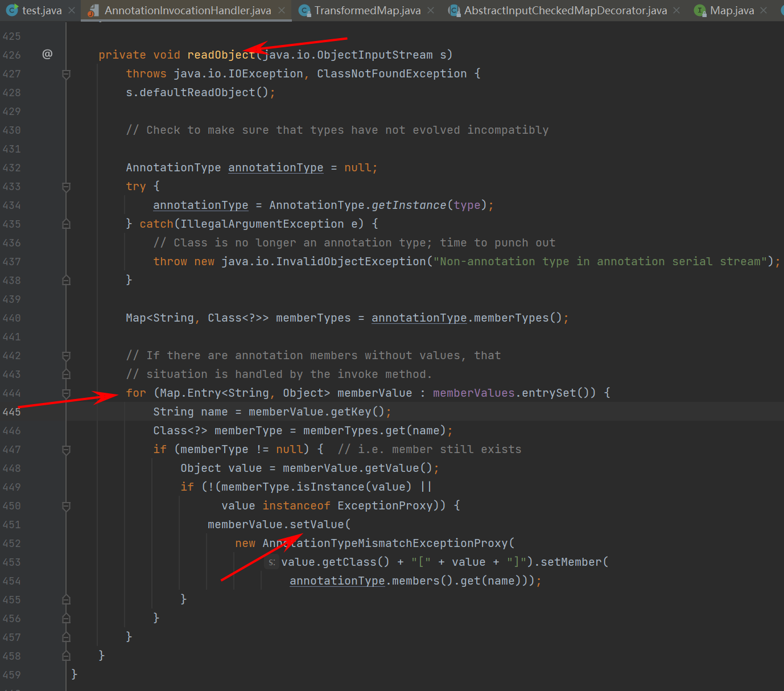
Task: Click the class icon on test.java tab
Action: 12,10
